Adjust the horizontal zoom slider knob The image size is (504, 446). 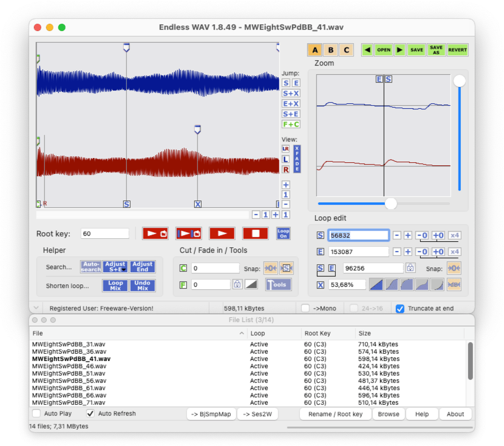[391, 204]
